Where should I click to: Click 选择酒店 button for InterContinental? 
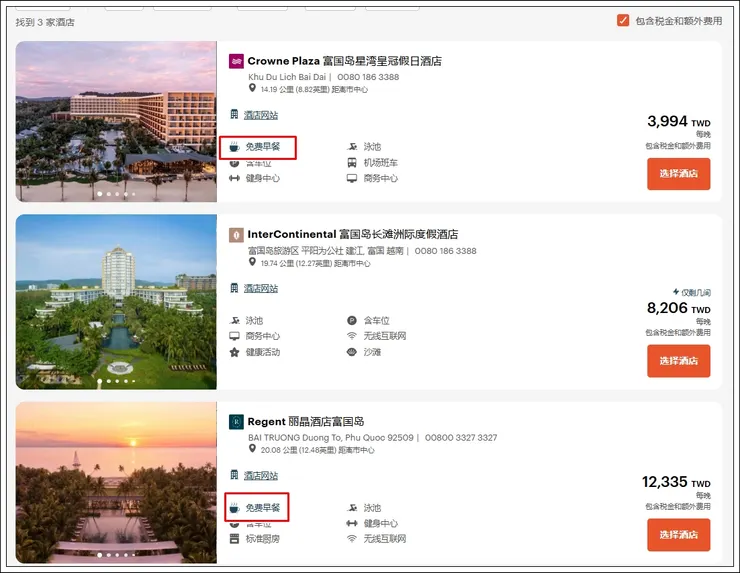[678, 361]
